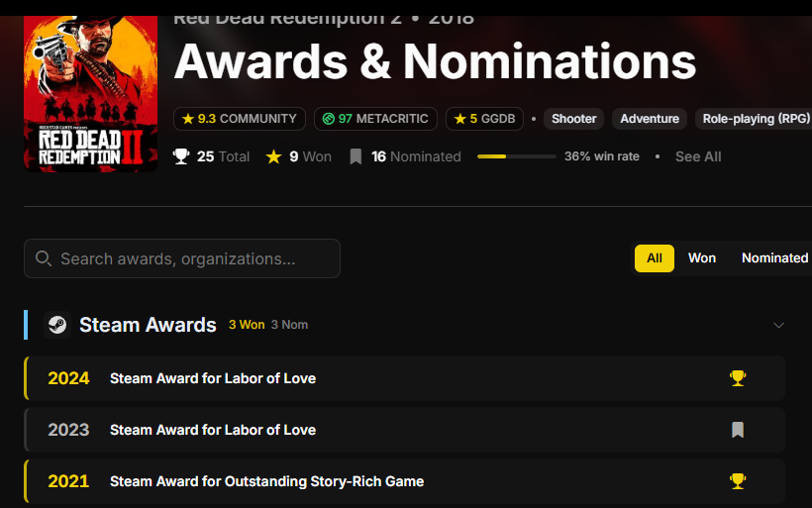
Task: Open the Red Dead Redemption II cover art
Action: click(91, 94)
